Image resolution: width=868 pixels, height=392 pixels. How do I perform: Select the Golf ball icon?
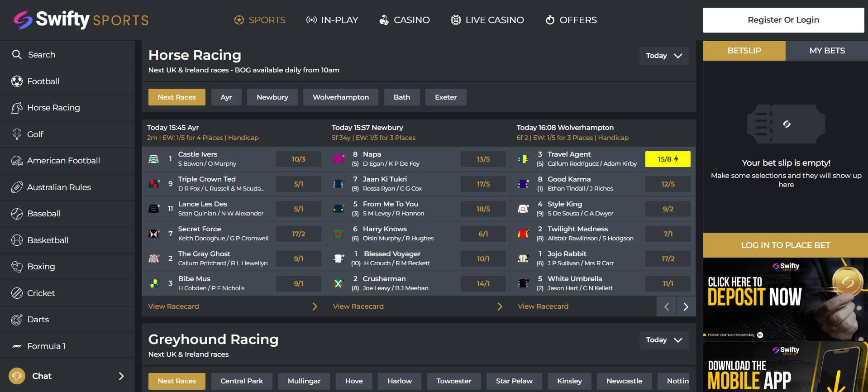[17, 134]
